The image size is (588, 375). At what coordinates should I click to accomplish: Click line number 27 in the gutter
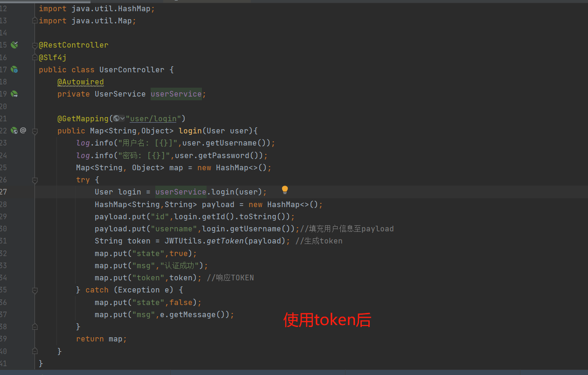[x=3, y=192]
